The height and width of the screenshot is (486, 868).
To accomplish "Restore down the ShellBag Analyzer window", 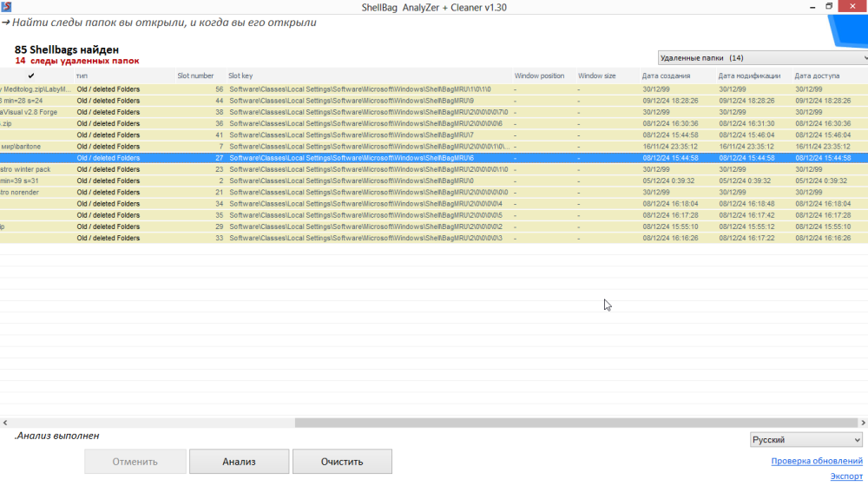I will click(x=829, y=7).
